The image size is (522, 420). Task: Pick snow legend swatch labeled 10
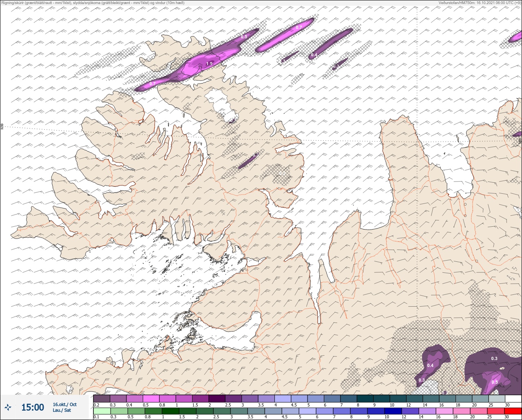(398, 398)
